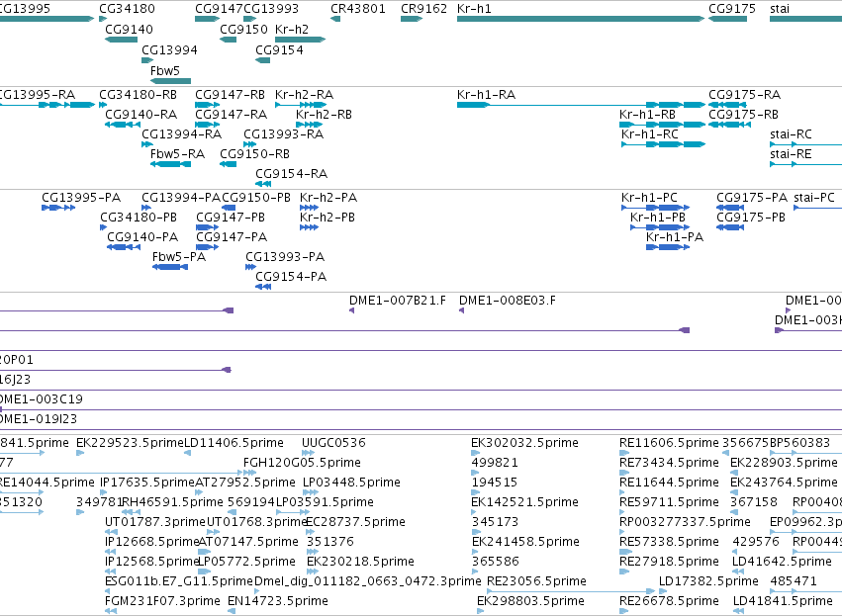Select the CG9140 gene label

click(x=129, y=29)
